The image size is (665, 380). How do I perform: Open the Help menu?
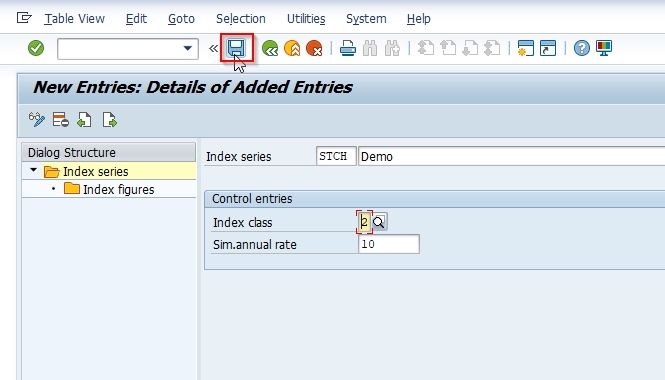coord(419,19)
